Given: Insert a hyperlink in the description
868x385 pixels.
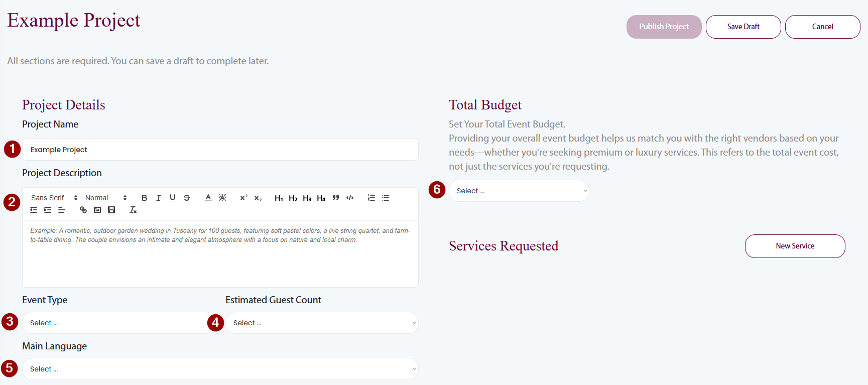Looking at the screenshot, I should point(83,210).
